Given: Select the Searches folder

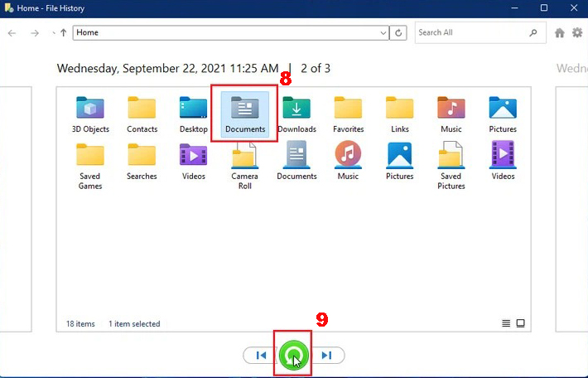Looking at the screenshot, I should click(142, 162).
